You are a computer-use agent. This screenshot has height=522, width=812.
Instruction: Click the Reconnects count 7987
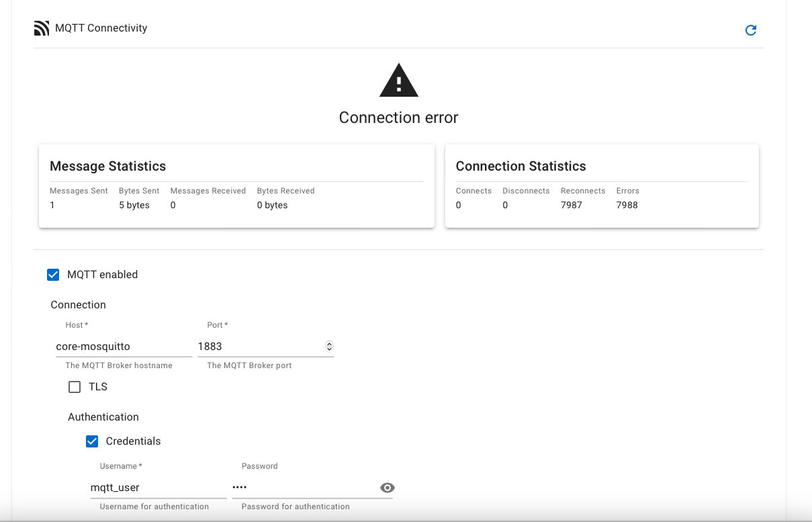(x=571, y=205)
